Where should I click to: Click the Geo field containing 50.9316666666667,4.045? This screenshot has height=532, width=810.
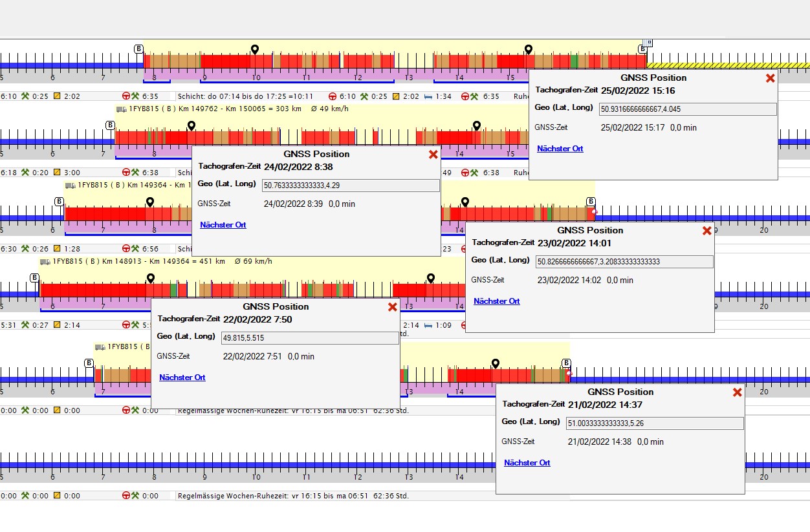[687, 109]
